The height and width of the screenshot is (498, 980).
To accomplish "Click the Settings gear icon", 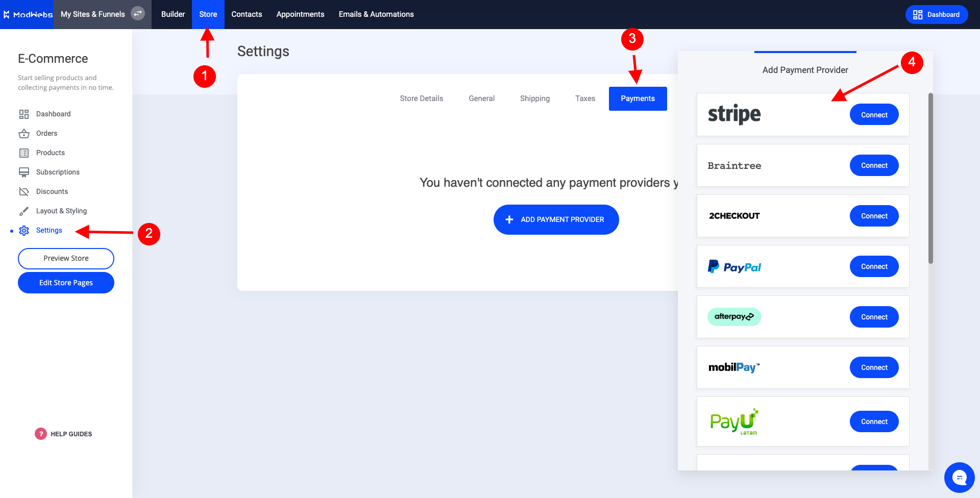I will point(24,231).
